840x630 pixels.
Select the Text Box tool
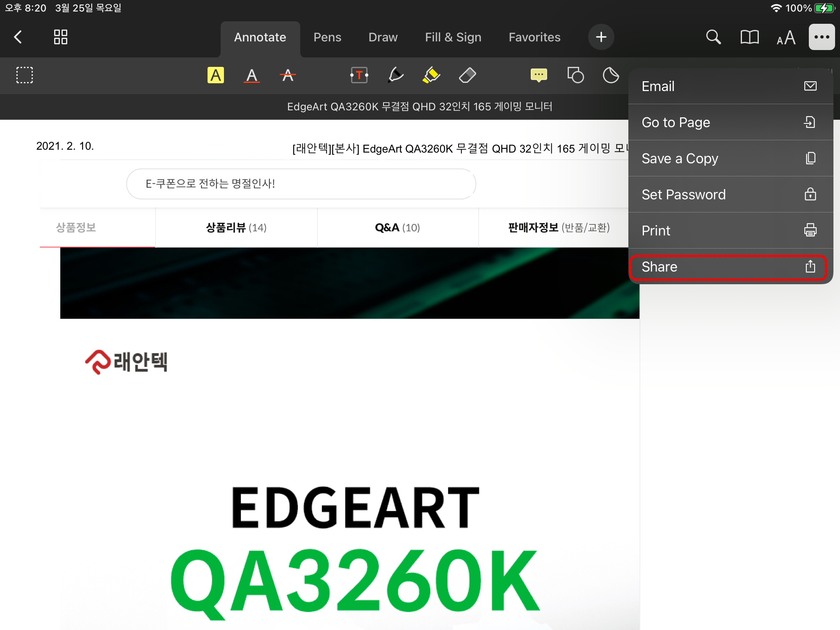359,75
